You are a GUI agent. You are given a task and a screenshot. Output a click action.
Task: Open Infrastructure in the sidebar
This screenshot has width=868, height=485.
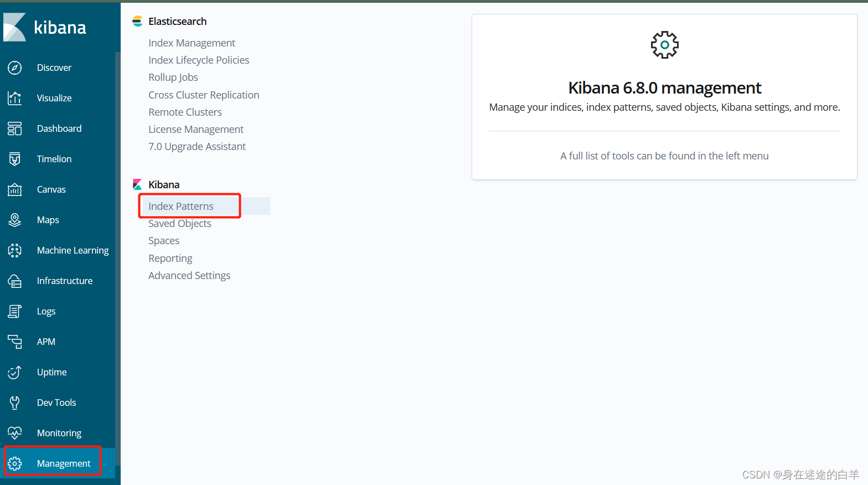(65, 281)
